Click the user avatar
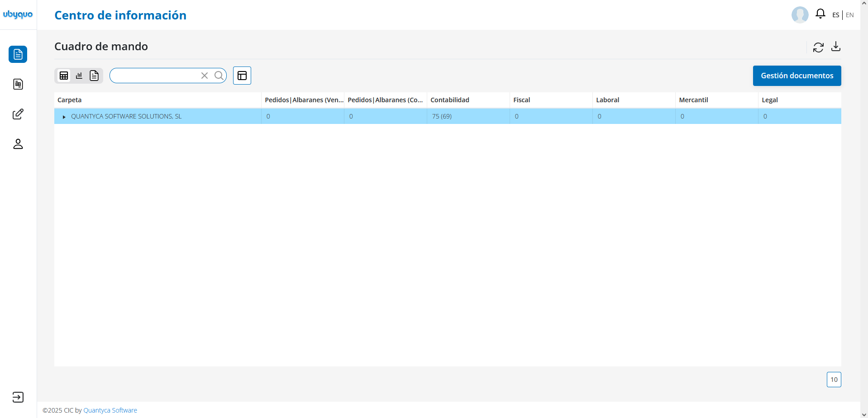Image resolution: width=868 pixels, height=418 pixels. pyautogui.click(x=800, y=15)
